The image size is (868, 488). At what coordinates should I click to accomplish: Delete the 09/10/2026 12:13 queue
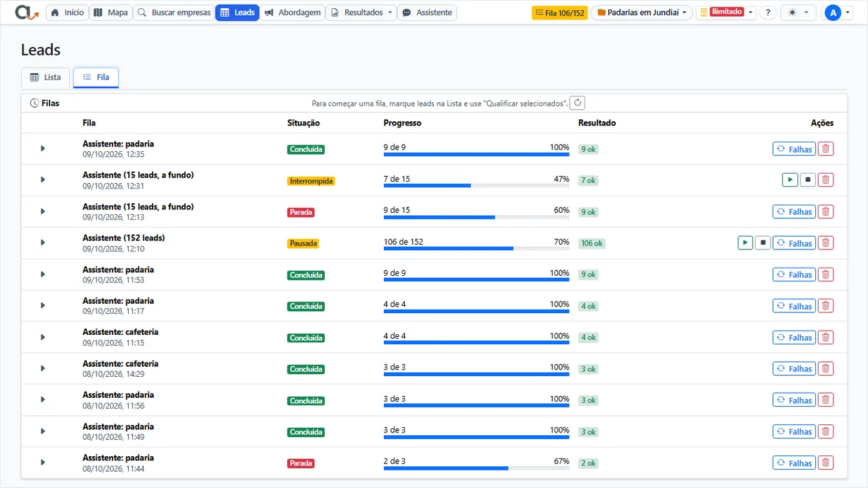click(825, 211)
